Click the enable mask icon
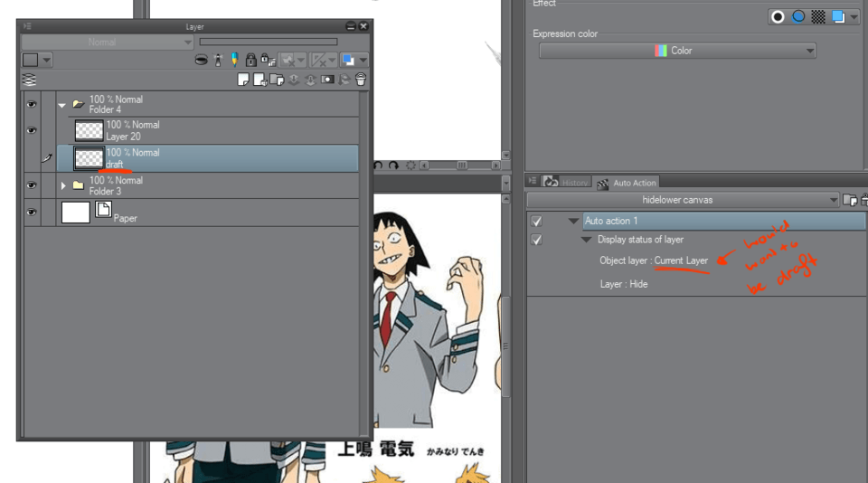This screenshot has height=483, width=868. pyautogui.click(x=288, y=60)
